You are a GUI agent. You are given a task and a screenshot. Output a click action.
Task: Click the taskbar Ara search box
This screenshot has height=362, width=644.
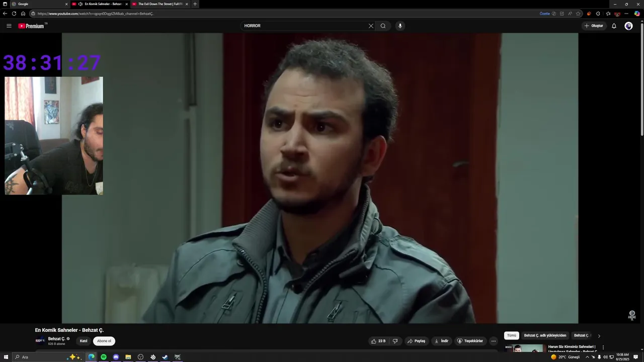(x=48, y=357)
